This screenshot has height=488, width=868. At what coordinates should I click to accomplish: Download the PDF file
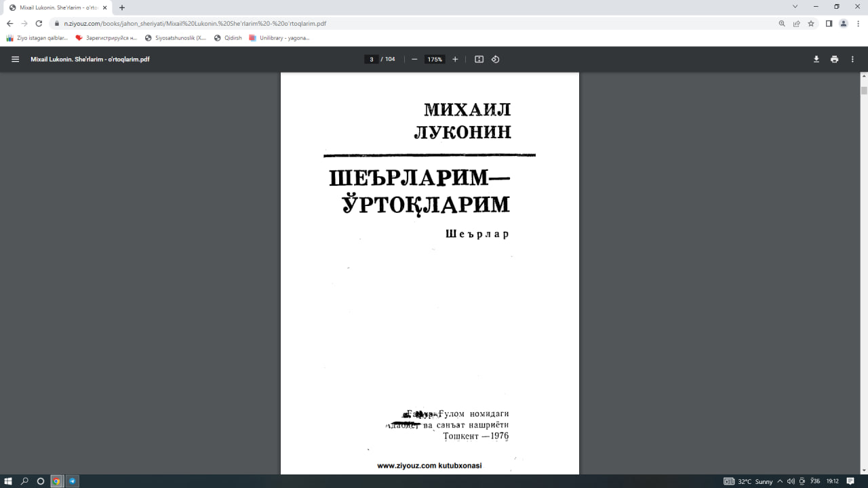[816, 59]
